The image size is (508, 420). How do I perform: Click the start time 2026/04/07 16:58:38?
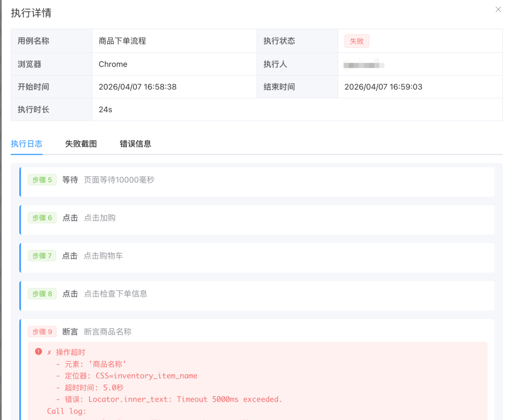pyautogui.click(x=138, y=87)
